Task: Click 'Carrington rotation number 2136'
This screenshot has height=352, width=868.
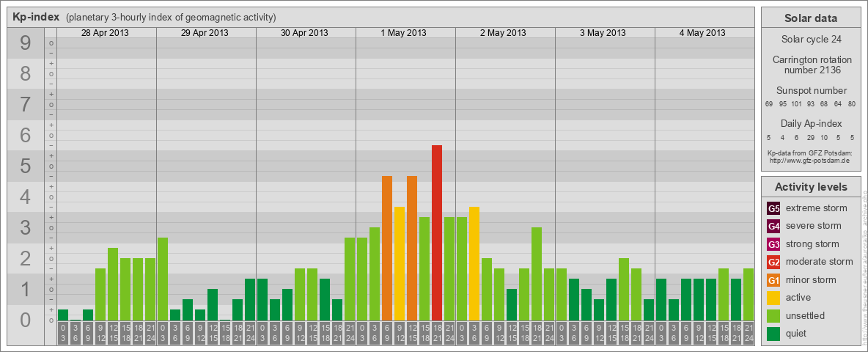Action: point(812,65)
